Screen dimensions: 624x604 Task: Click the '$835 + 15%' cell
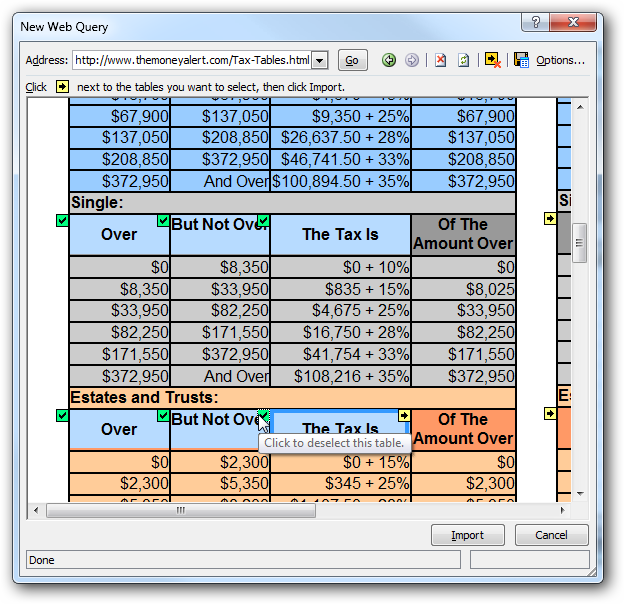point(340,289)
